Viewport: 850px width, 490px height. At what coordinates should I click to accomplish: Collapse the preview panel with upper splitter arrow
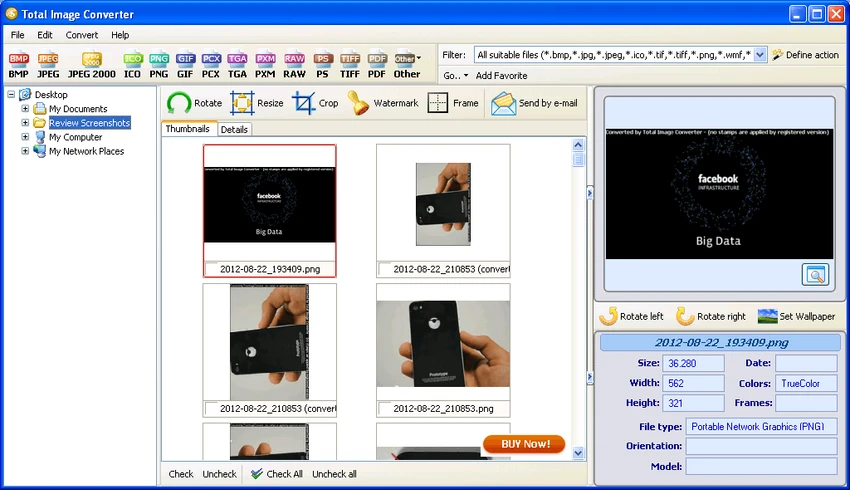pyautogui.click(x=590, y=193)
